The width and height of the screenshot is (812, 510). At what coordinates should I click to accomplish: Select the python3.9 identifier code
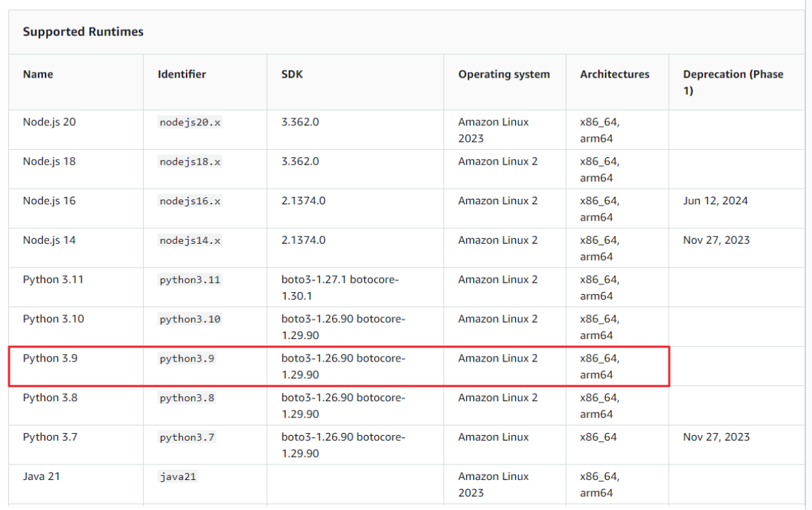click(187, 359)
